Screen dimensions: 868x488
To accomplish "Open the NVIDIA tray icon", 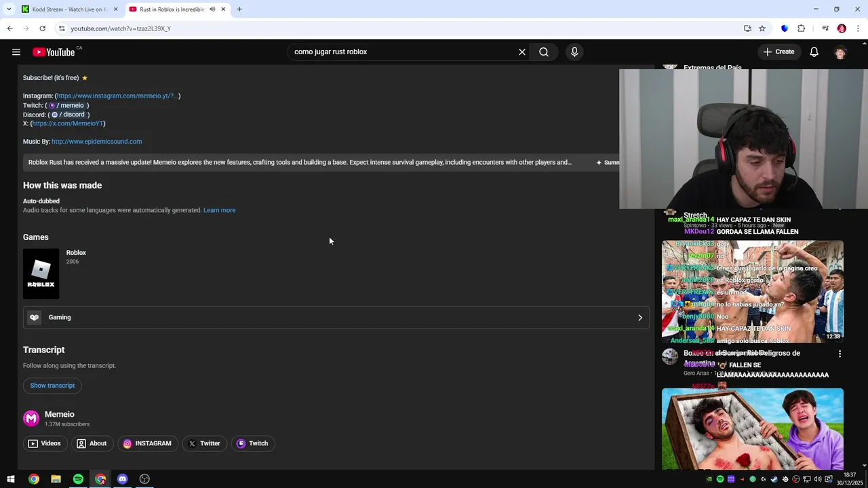I will pos(709,479).
